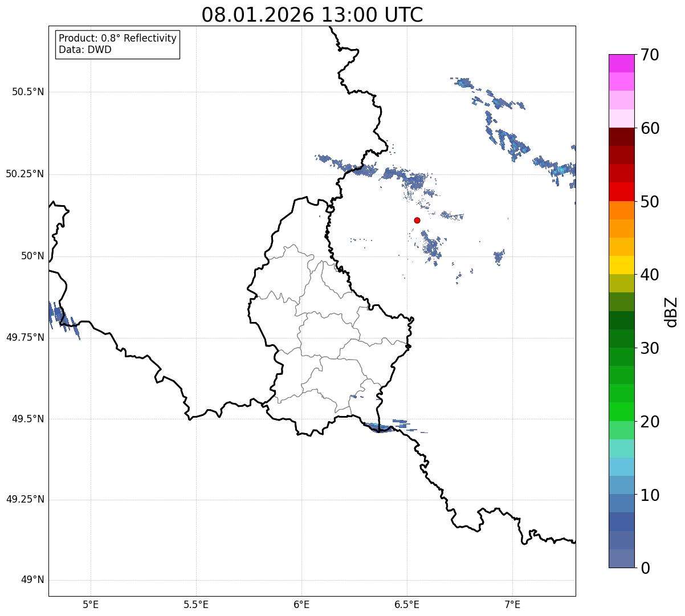
Task: Click the 5°E longitude label
Action: (91, 605)
